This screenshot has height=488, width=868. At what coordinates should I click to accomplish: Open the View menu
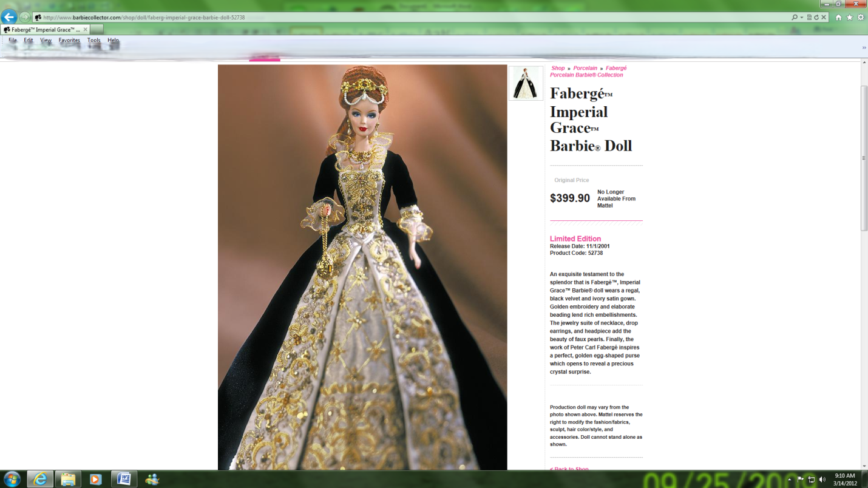(46, 40)
